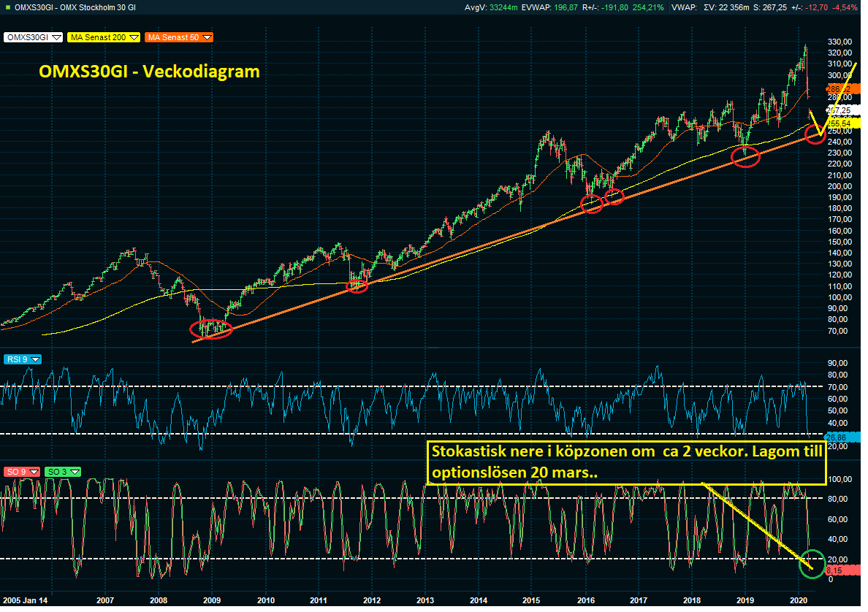This screenshot has width=868, height=612.
Task: Click the yellow 255,54 MA 200 price tag
Action: tap(843, 125)
